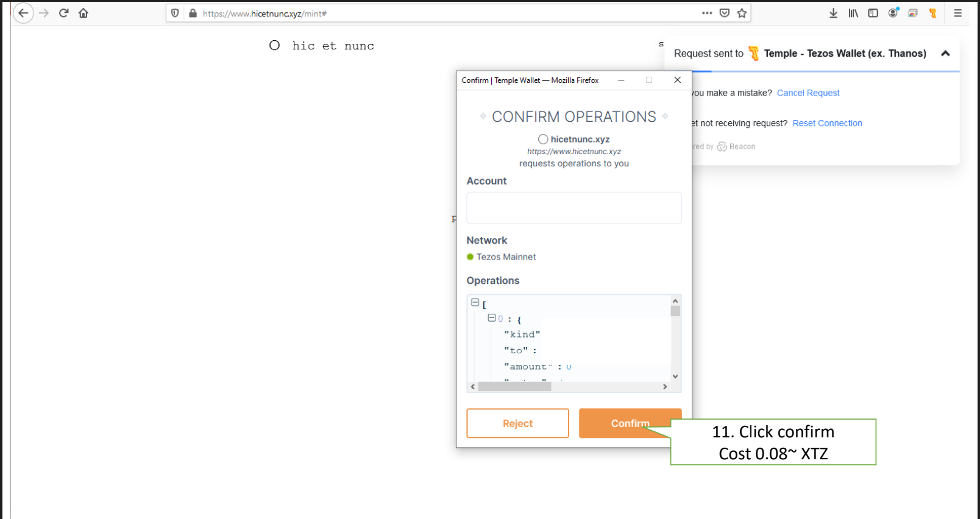Click the "to" key in Operations
Image resolution: width=980 pixels, height=519 pixels.
point(516,350)
